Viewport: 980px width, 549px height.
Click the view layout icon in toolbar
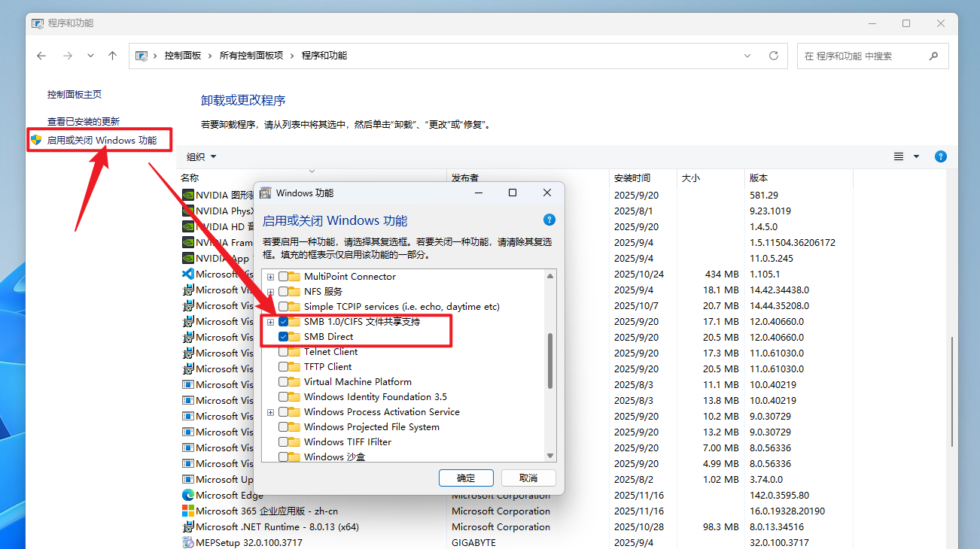899,156
